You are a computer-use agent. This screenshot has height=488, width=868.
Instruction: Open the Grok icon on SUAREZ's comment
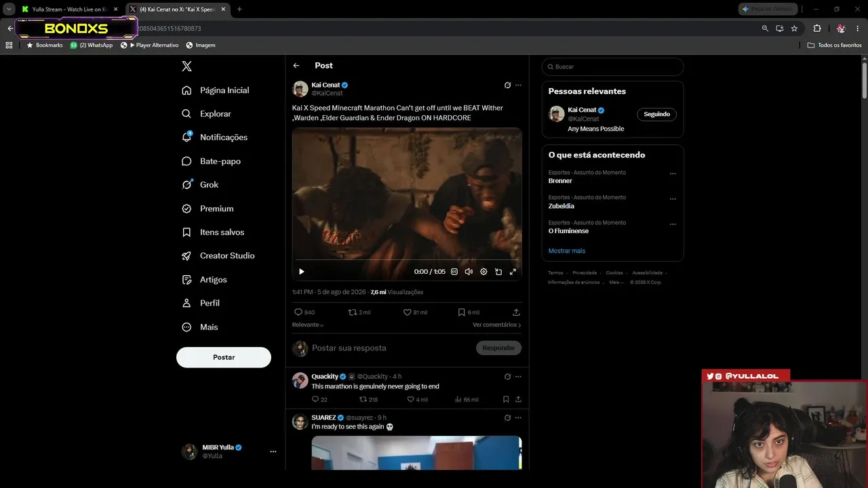tap(507, 418)
